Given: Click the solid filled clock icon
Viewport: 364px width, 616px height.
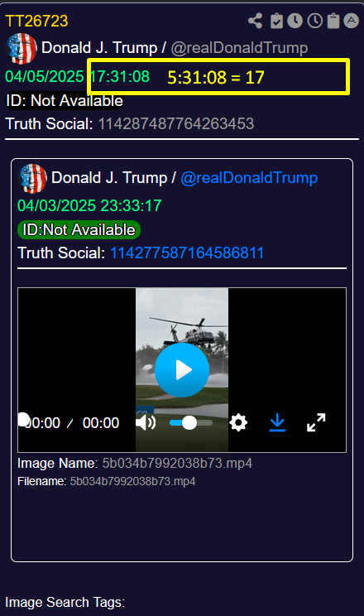Looking at the screenshot, I should (x=295, y=21).
